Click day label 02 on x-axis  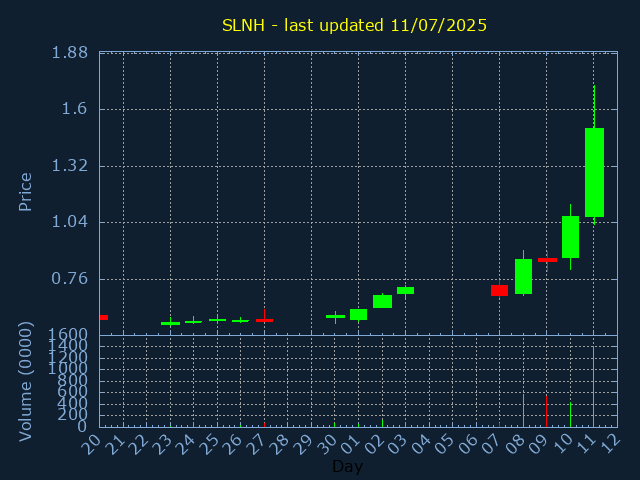click(373, 444)
